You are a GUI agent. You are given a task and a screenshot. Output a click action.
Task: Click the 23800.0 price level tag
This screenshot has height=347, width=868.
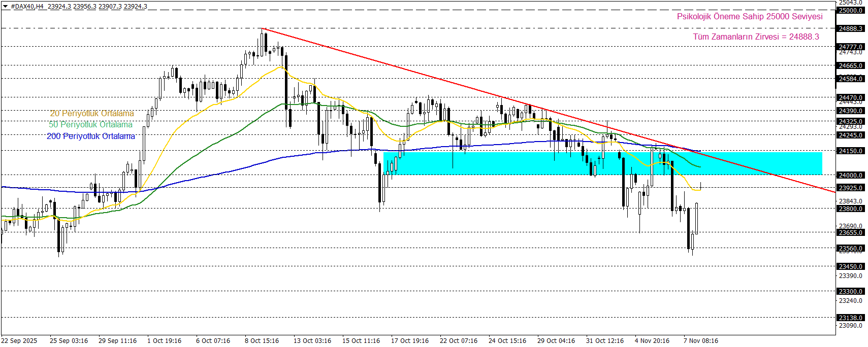(x=851, y=209)
